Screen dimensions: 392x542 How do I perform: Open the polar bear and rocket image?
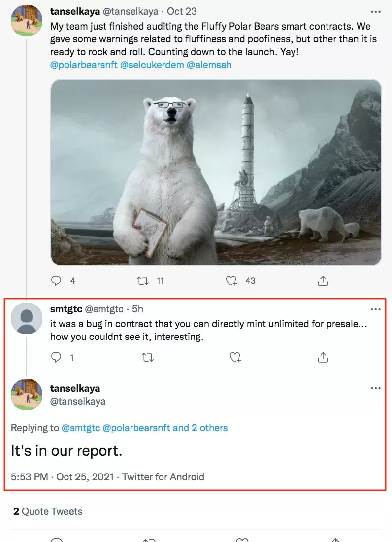tap(216, 172)
